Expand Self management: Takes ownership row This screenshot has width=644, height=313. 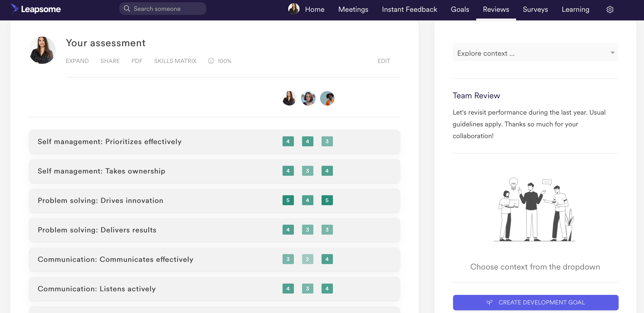tap(214, 171)
